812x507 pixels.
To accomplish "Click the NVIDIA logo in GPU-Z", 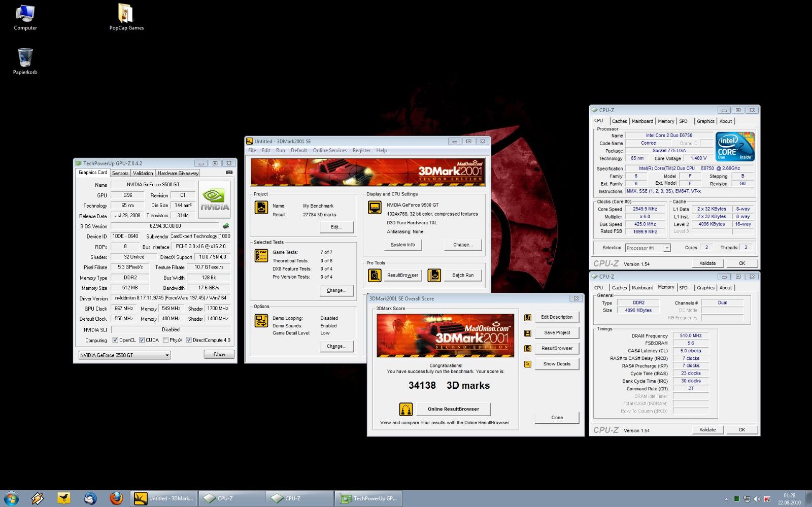I will pyautogui.click(x=215, y=199).
